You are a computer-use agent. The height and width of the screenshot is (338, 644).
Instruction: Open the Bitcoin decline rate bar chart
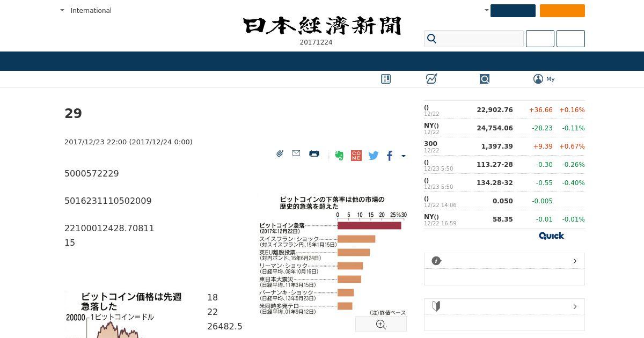[x=333, y=256]
